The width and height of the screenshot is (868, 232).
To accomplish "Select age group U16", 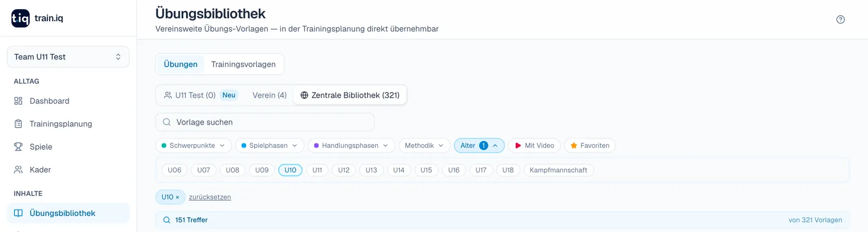I will pyautogui.click(x=453, y=170).
